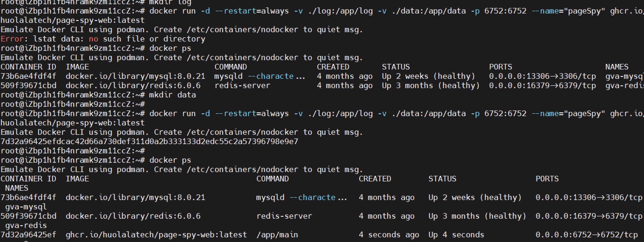The width and height of the screenshot is (644, 242).
Task: Click NAMES header in the first docker ps table
Action: pyautogui.click(x=617, y=67)
